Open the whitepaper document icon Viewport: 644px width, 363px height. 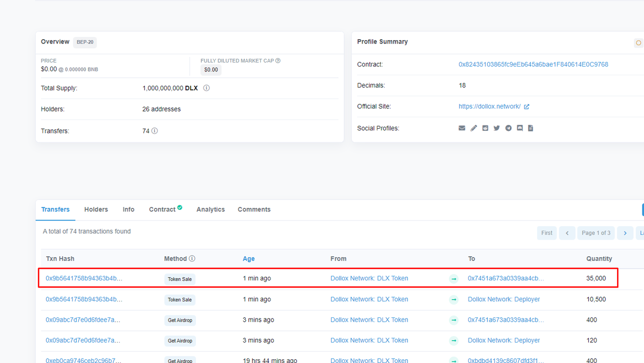(x=530, y=128)
